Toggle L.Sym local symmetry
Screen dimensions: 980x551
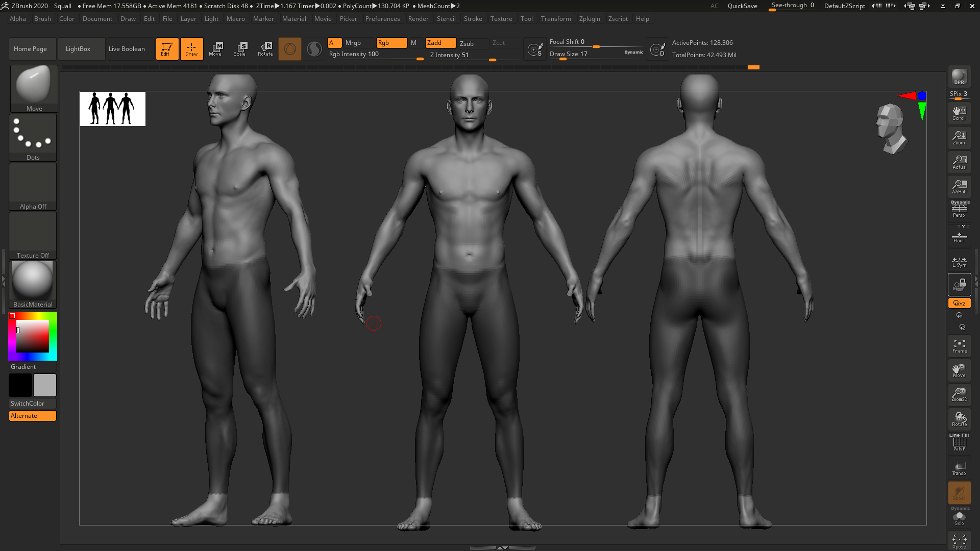[x=959, y=260]
